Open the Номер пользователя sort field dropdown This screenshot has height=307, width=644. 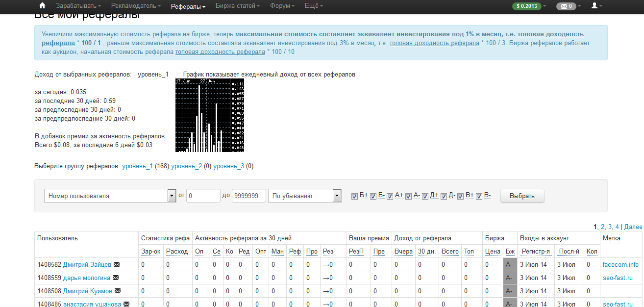(110, 196)
